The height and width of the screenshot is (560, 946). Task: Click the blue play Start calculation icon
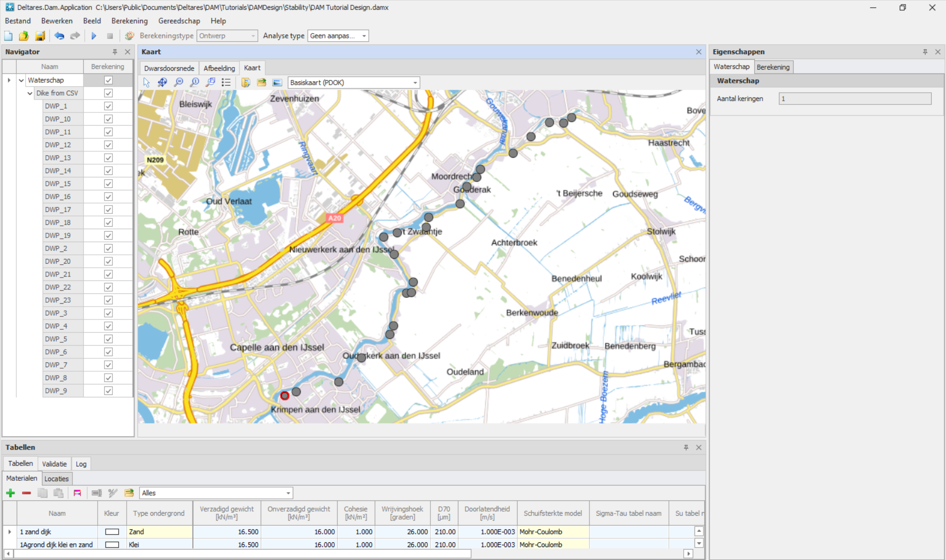[94, 36]
